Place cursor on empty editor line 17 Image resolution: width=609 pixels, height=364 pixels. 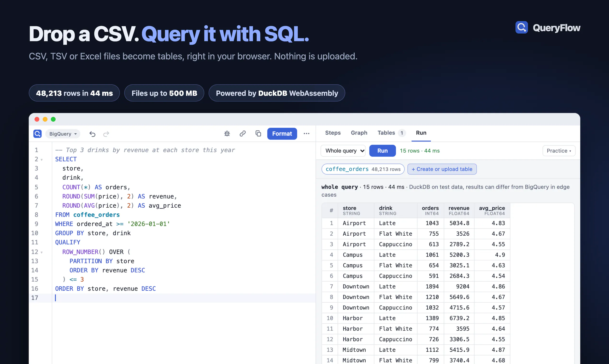pyautogui.click(x=184, y=298)
